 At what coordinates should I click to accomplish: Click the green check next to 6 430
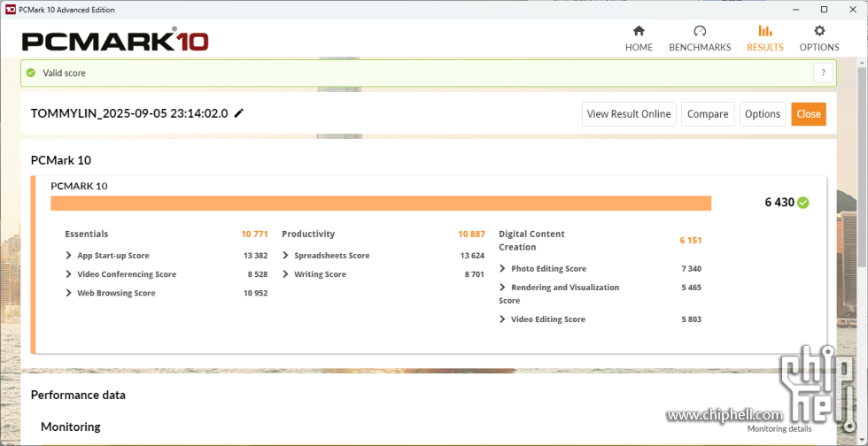point(803,203)
